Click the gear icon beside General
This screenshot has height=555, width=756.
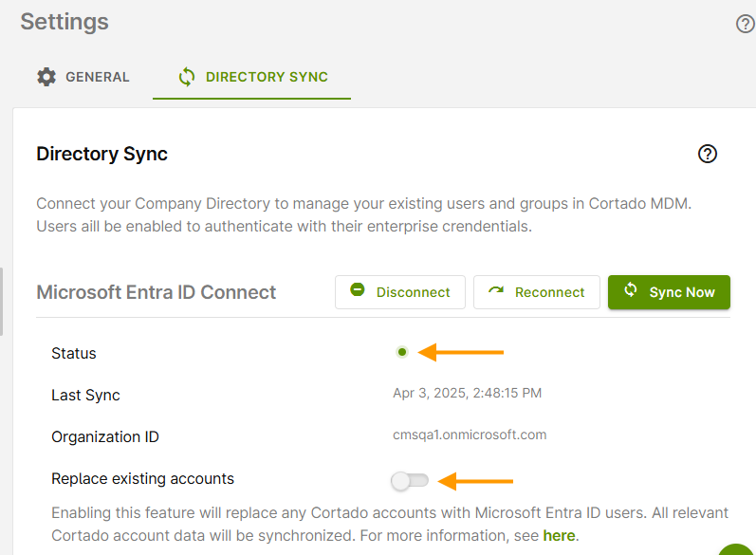click(46, 77)
